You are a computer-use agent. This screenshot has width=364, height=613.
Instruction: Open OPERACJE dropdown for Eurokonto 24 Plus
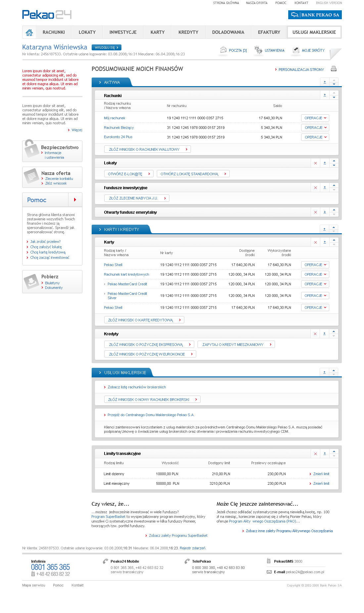click(x=315, y=137)
